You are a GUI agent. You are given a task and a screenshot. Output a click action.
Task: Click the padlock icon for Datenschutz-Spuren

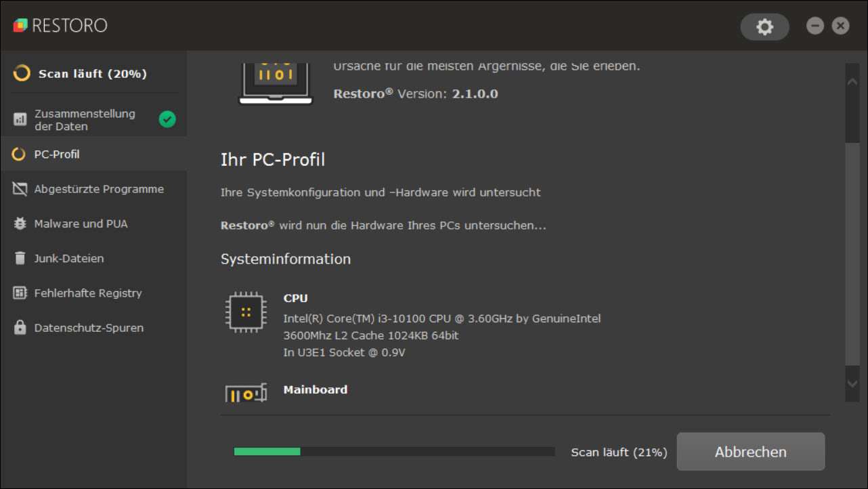(20, 328)
